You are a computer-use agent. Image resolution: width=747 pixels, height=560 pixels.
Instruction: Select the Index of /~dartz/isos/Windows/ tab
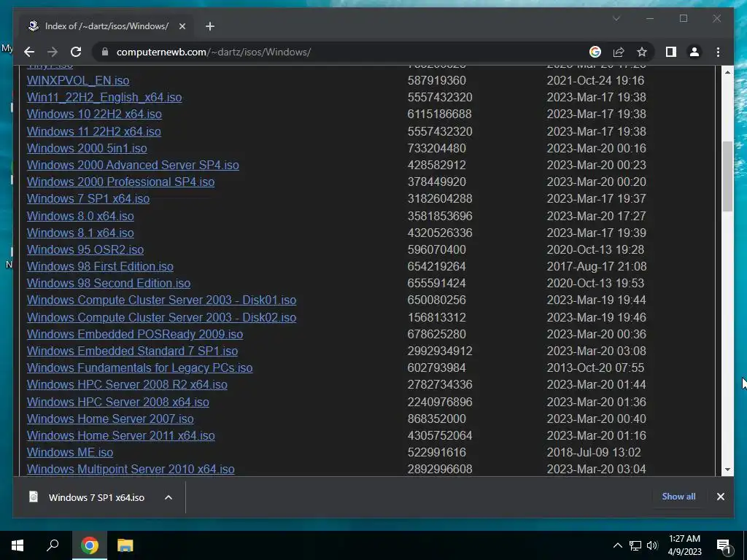pyautogui.click(x=107, y=26)
